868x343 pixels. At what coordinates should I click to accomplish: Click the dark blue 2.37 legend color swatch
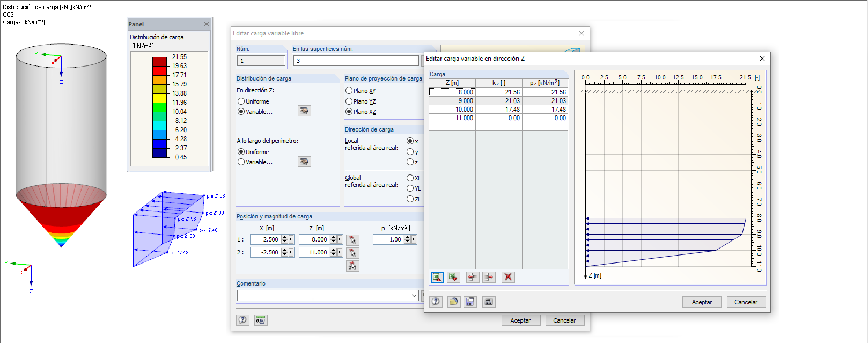[160, 153]
